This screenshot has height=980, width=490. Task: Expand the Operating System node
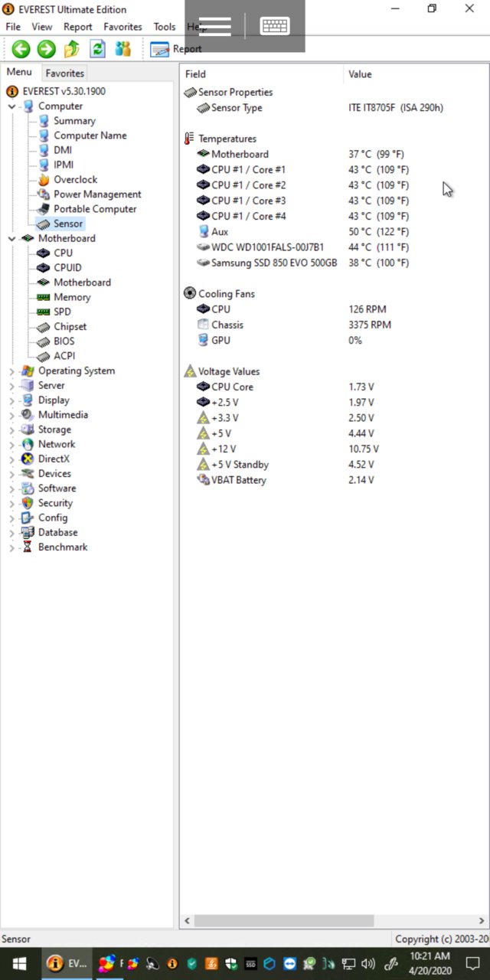(x=11, y=371)
